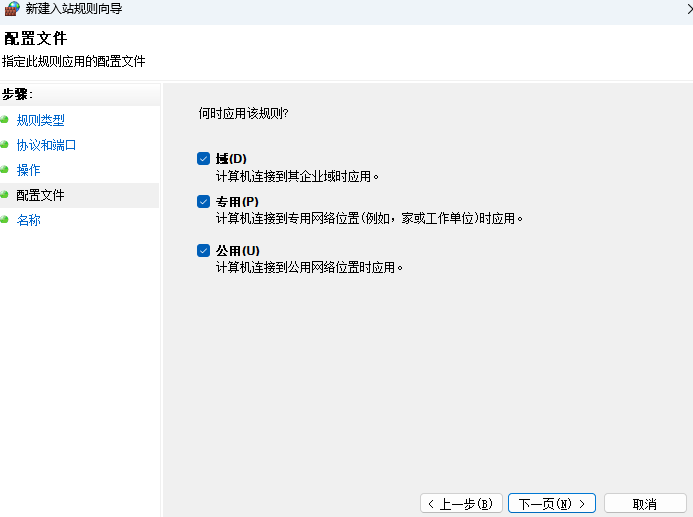Viewport: 693px width, 517px height.
Task: Click the 何时应用该规则? question text
Action: [244, 114]
